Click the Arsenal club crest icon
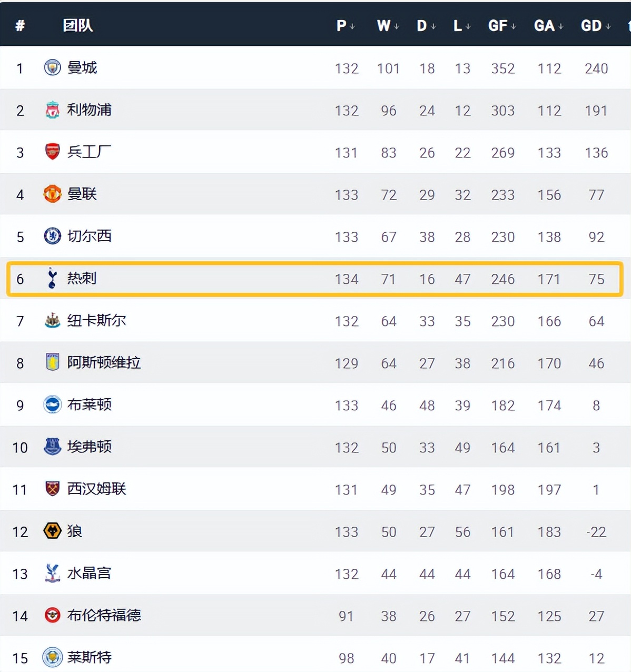 pos(52,152)
